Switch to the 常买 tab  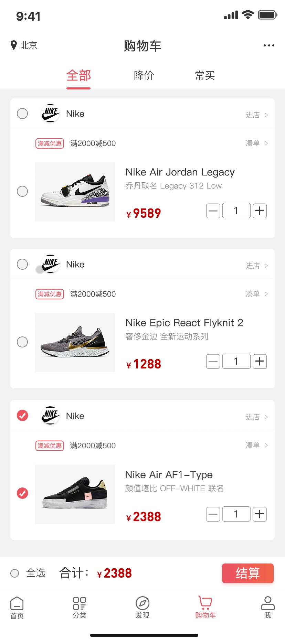[205, 75]
